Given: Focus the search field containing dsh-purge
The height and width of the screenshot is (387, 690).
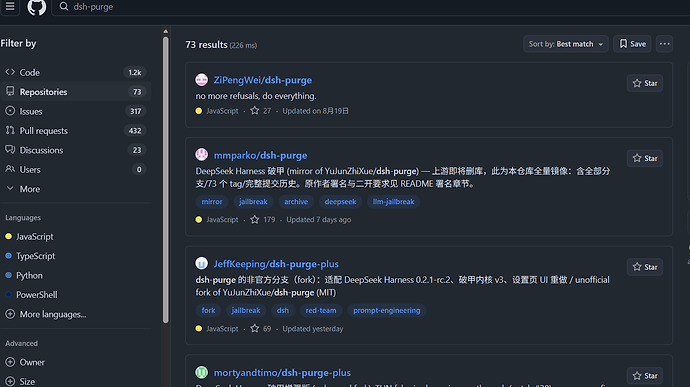Looking at the screenshot, I should coord(371,7).
